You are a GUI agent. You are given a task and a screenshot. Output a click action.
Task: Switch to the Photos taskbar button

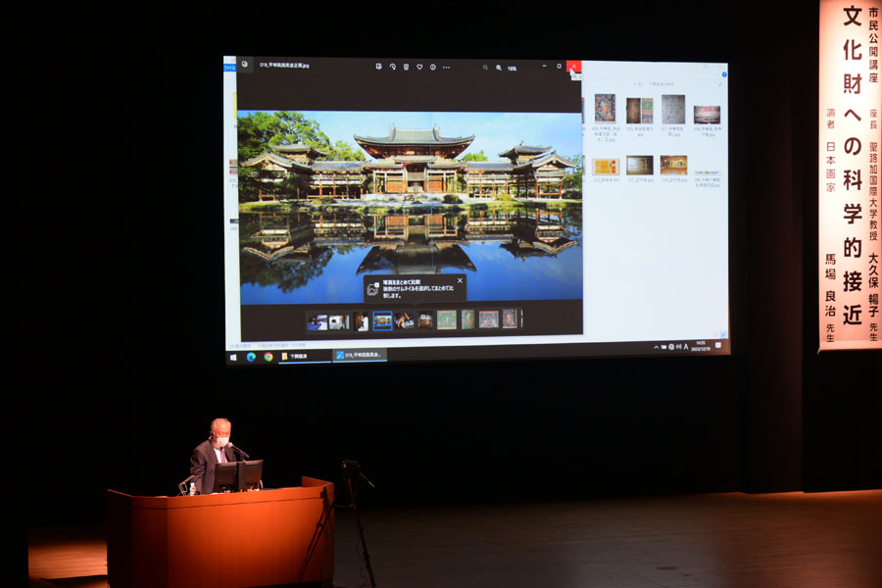pyautogui.click(x=360, y=356)
